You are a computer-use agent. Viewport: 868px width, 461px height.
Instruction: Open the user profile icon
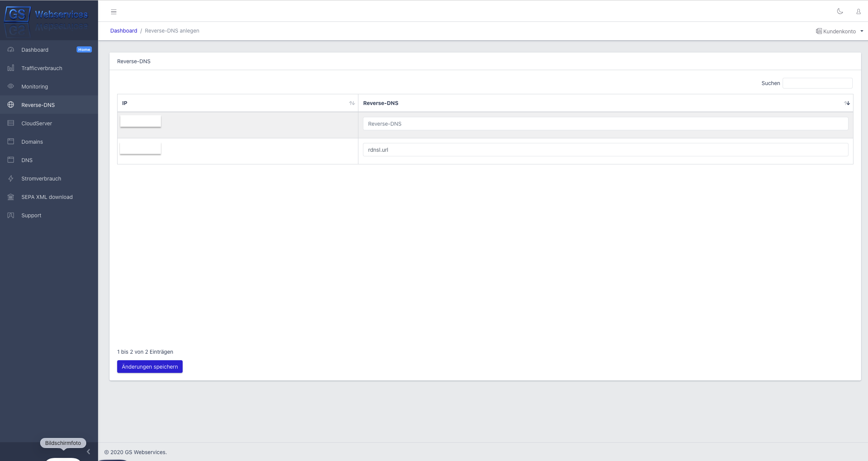tap(858, 11)
